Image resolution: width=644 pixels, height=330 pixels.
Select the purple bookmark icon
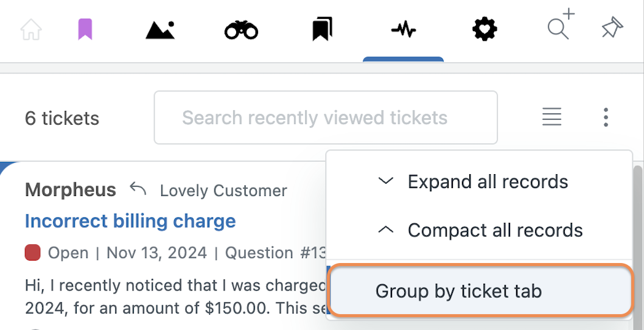tap(85, 30)
